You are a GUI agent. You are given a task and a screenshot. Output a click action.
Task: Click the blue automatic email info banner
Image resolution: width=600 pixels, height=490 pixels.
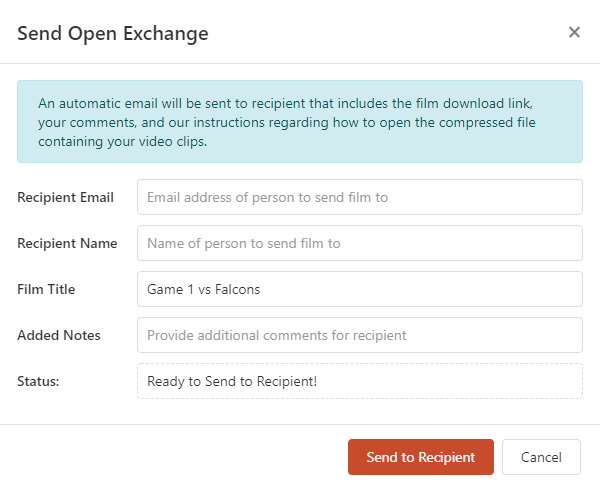pyautogui.click(x=300, y=122)
